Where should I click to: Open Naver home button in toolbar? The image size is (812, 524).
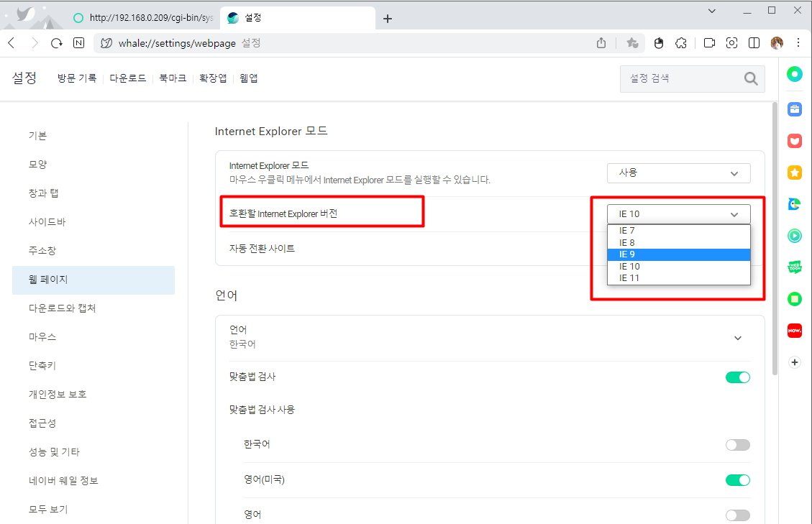pos(78,43)
